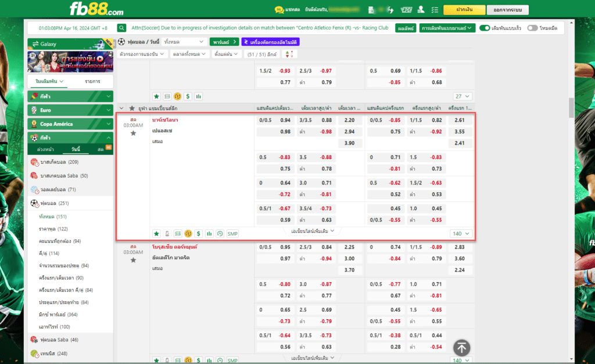Open lineup icon in Barcelona match toolbar

tap(167, 233)
